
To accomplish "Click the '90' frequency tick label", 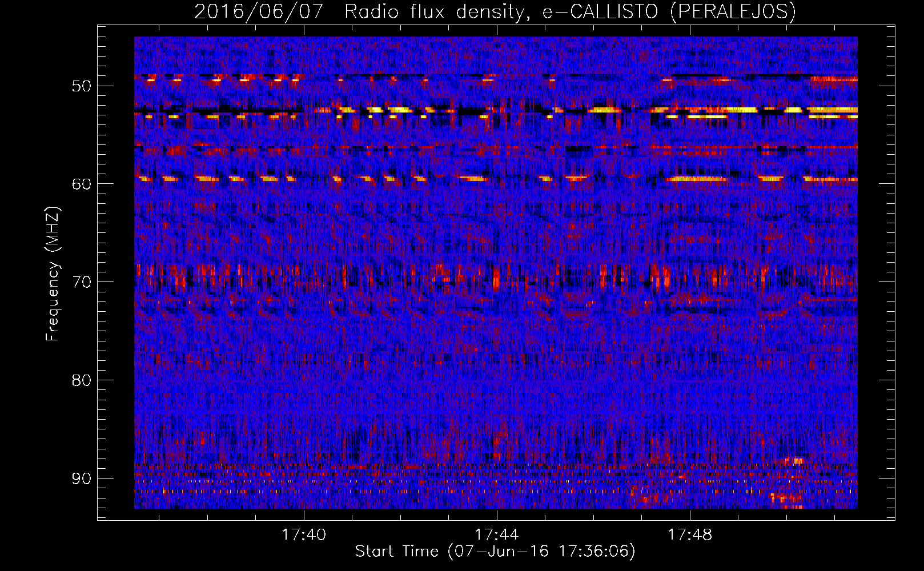I will (x=81, y=478).
